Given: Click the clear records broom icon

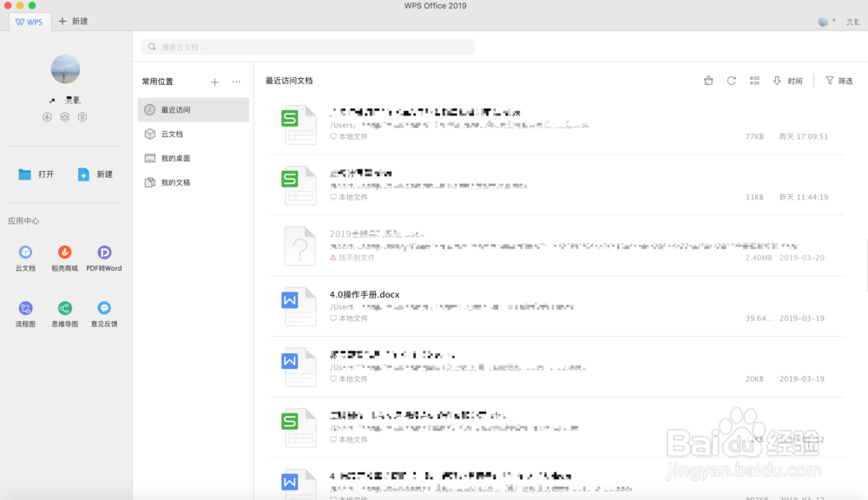Looking at the screenshot, I should [708, 81].
